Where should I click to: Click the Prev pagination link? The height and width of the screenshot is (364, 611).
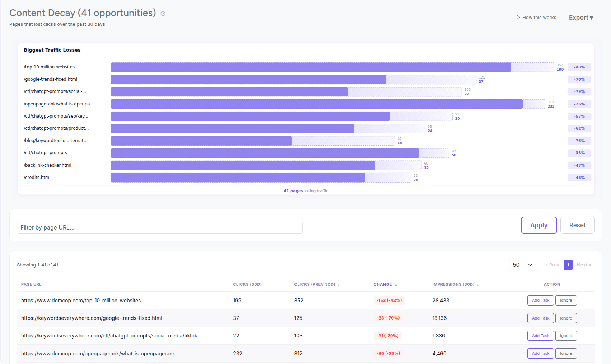pyautogui.click(x=552, y=265)
